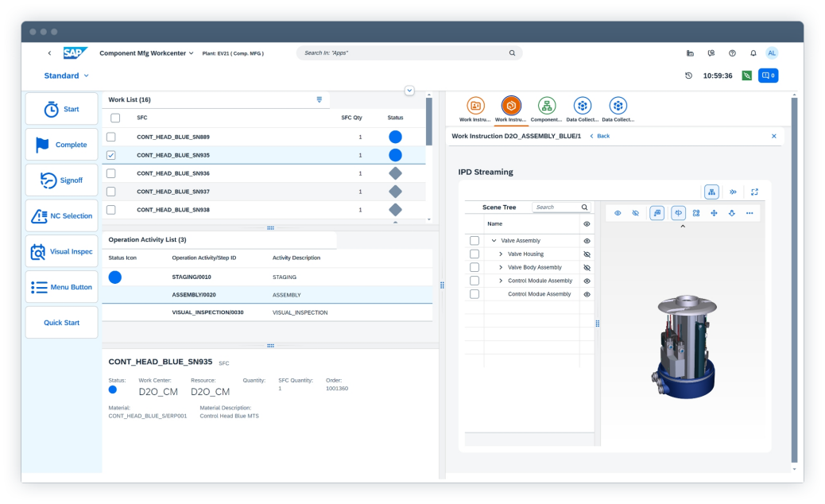Open the overflow menu in the 3D viewer toolbar
Image resolution: width=825 pixels, height=504 pixels.
(x=749, y=212)
